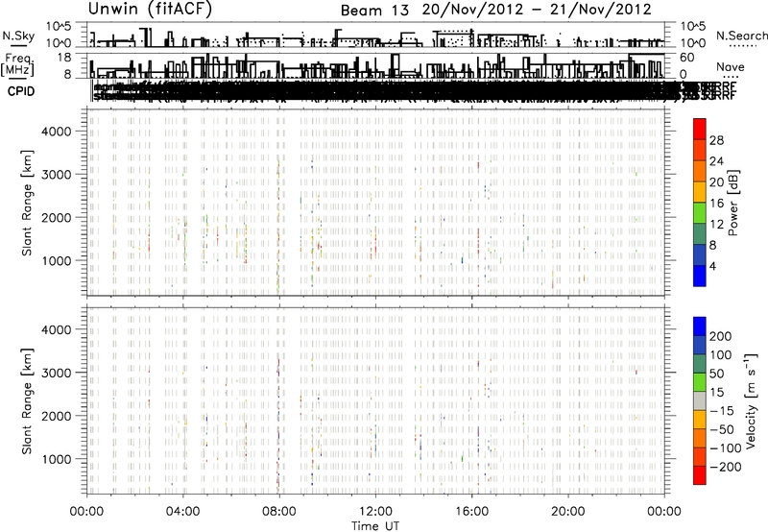The height and width of the screenshot is (532, 768).
Task: Select the 'Freq. [MHz]' axis label
Action: tap(18, 64)
